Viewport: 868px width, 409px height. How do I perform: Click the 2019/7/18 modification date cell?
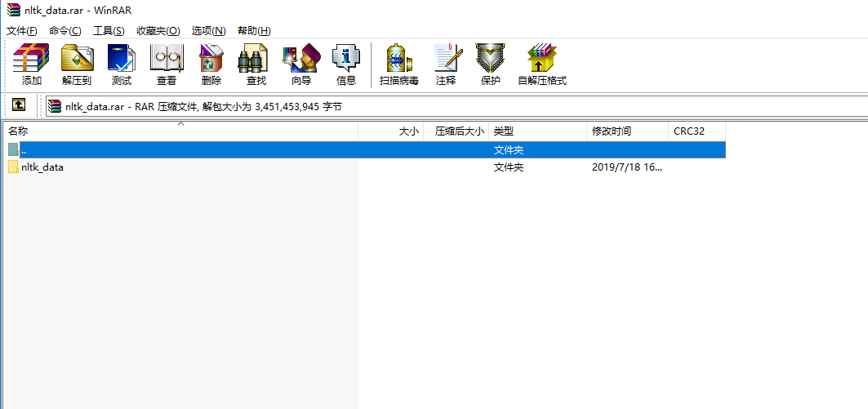[626, 167]
